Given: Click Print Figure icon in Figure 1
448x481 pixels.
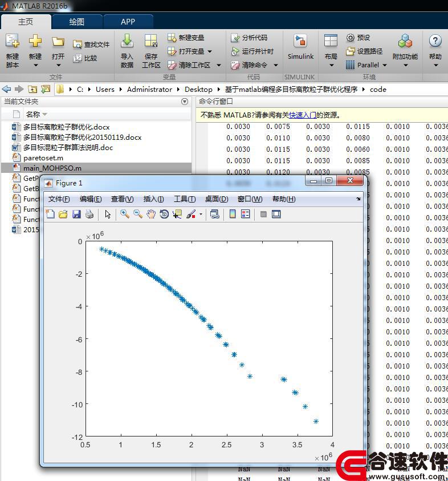Looking at the screenshot, I should click(89, 214).
